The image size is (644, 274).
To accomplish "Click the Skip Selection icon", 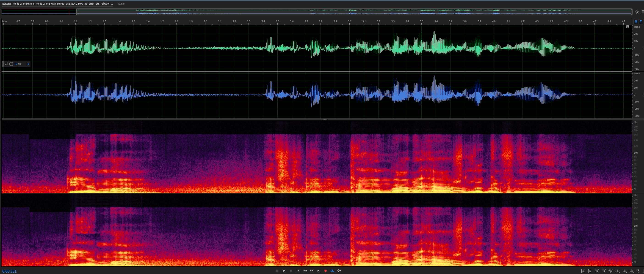I will point(339,271).
